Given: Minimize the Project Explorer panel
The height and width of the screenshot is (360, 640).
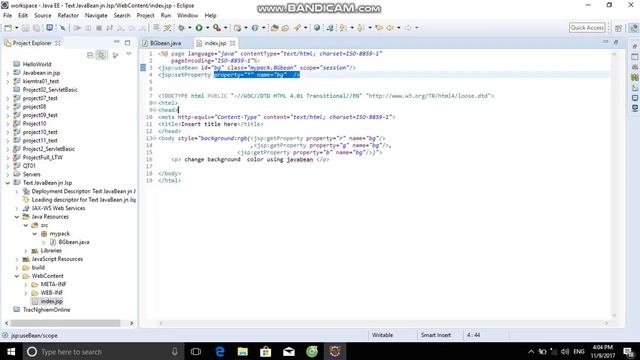Looking at the screenshot, I should tap(116, 42).
